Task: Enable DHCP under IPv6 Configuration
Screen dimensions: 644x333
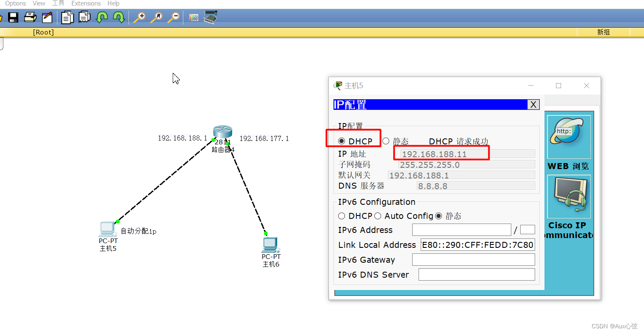Action: pos(342,216)
